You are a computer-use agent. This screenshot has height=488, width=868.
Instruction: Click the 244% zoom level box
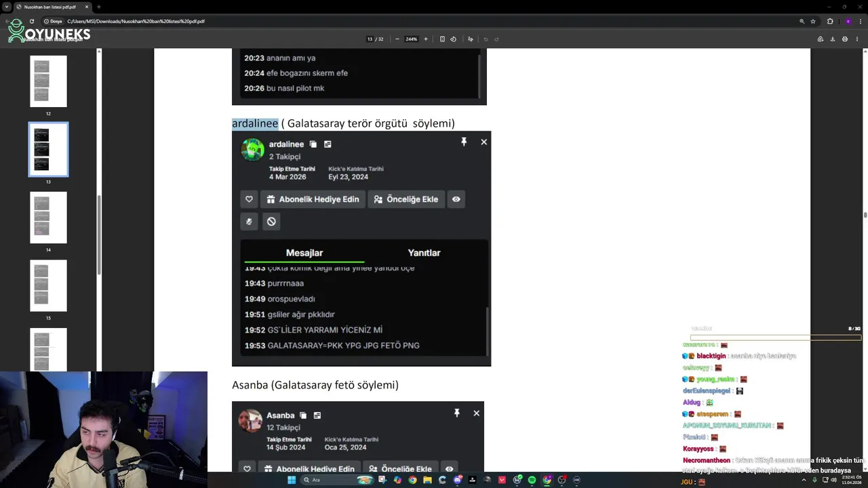pyautogui.click(x=412, y=39)
